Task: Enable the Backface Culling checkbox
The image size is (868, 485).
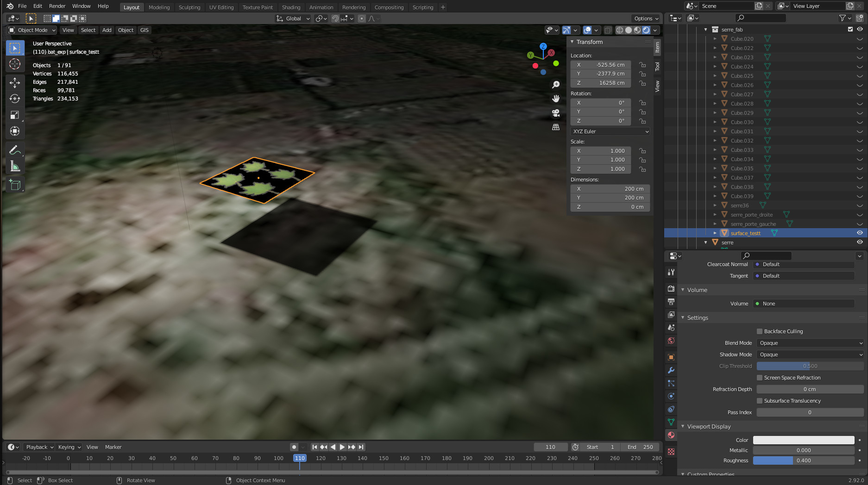Action: click(760, 331)
